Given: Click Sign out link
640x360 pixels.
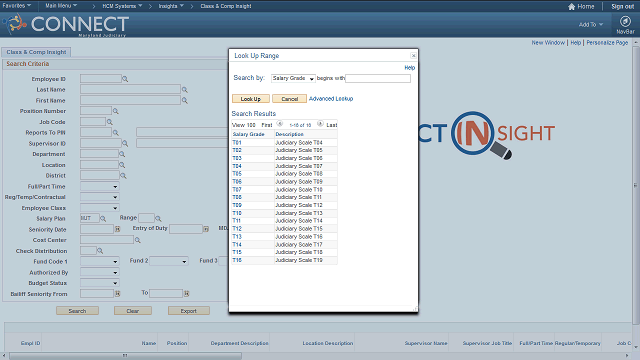Looking at the screenshot, I should 622,7.
